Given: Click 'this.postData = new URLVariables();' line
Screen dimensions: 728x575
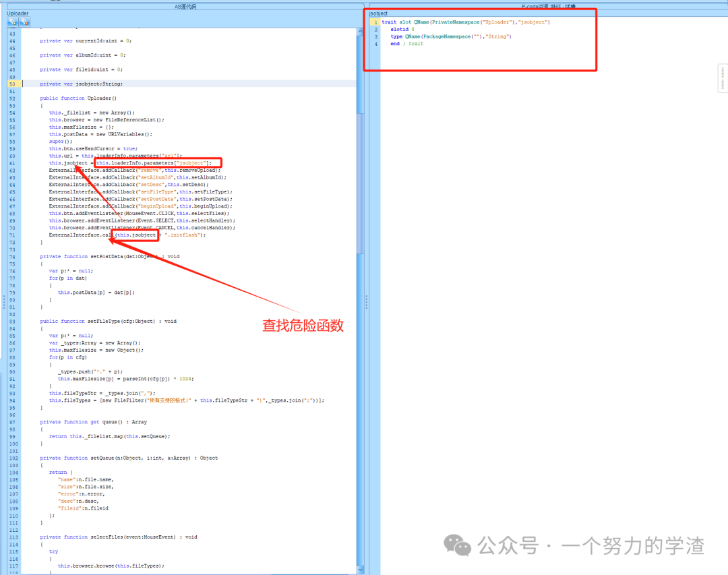Looking at the screenshot, I should 100,134.
